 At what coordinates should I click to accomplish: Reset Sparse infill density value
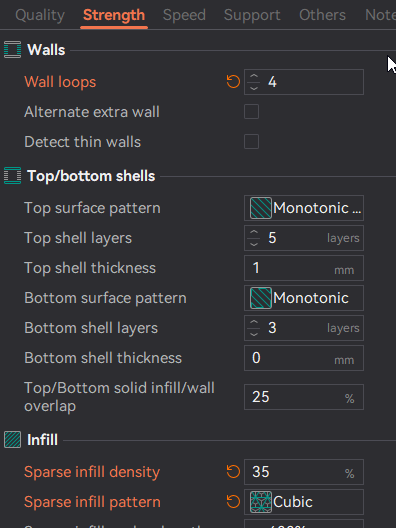233,471
